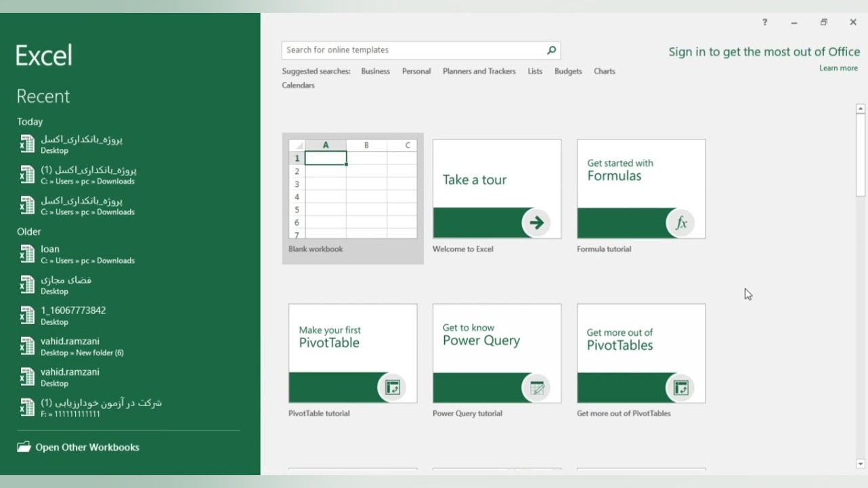
Task: Click the Power Query icon on the tile
Action: [x=536, y=387]
